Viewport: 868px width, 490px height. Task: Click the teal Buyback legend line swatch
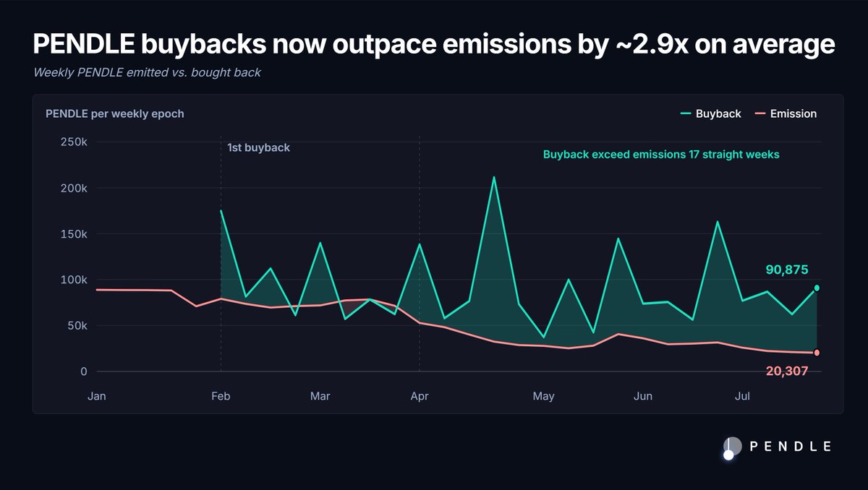pos(686,113)
